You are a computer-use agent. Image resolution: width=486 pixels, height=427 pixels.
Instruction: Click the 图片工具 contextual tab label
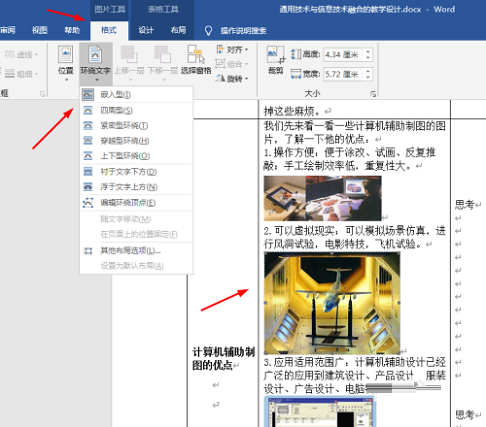point(109,10)
